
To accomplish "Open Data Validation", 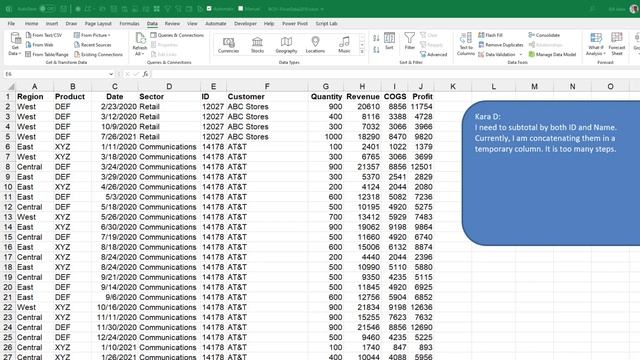I will point(497,54).
